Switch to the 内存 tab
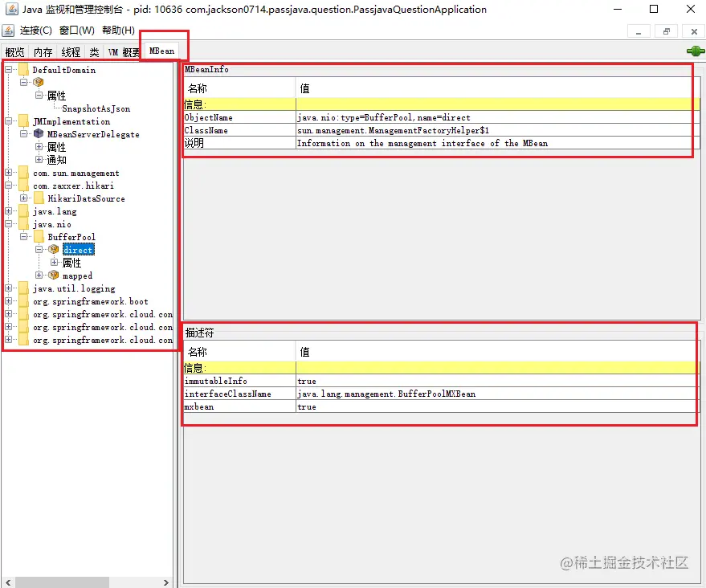 [x=43, y=52]
